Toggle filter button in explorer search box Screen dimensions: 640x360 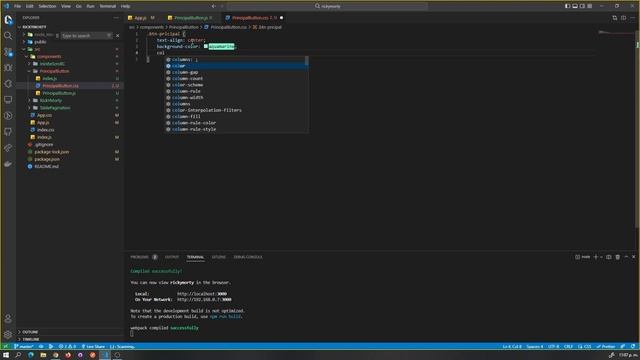pos(109,36)
